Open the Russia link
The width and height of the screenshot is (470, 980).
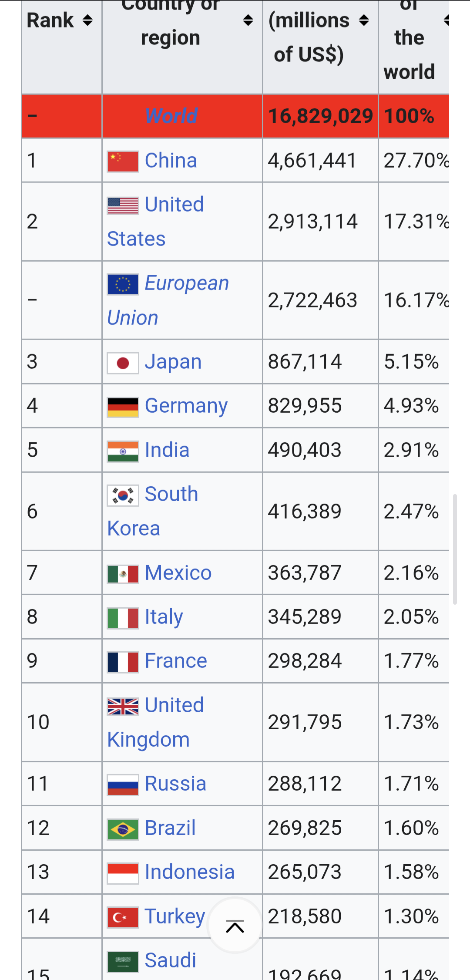coord(175,784)
